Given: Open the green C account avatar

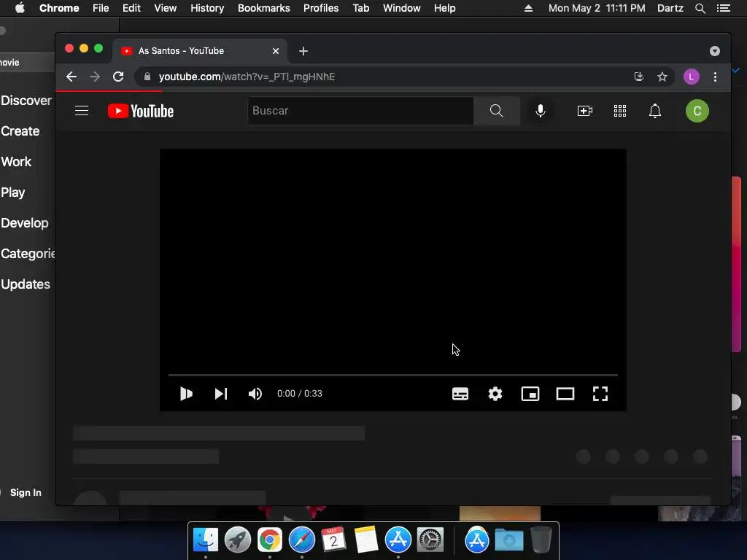Looking at the screenshot, I should [697, 111].
